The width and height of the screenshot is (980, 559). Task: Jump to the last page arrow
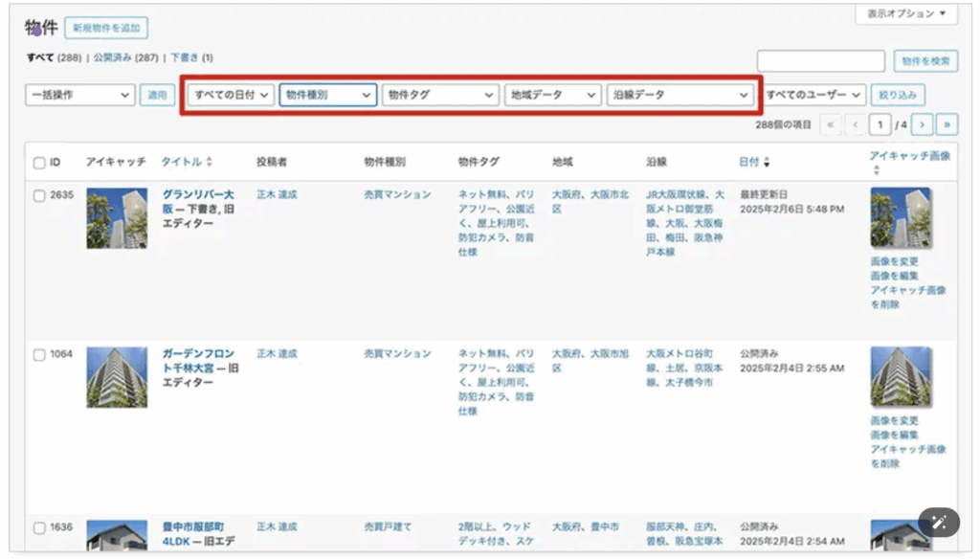click(947, 125)
